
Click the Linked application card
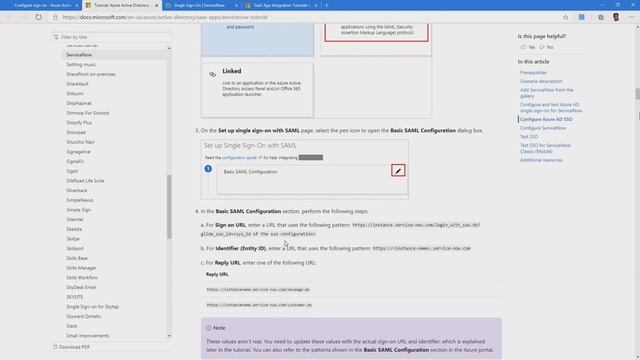[x=257, y=90]
